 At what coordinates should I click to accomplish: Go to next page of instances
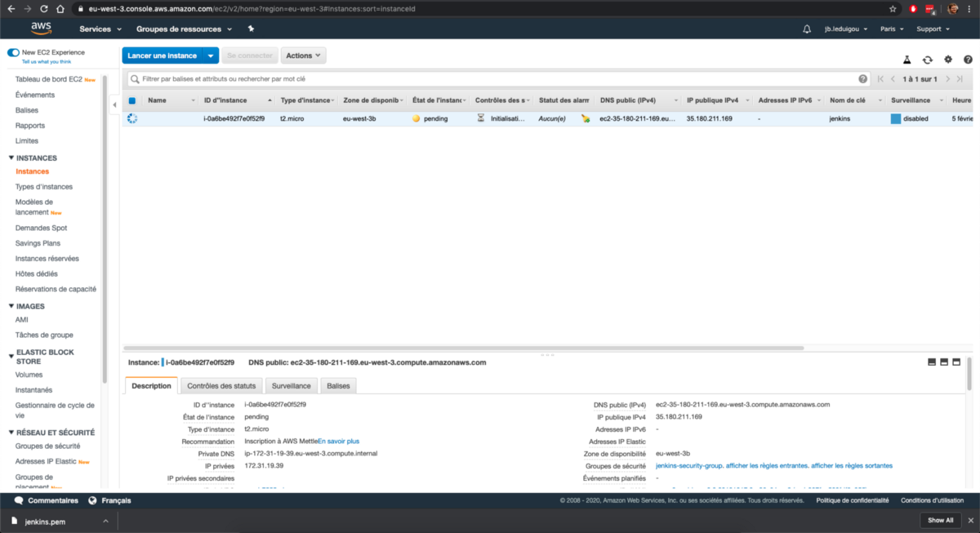[x=947, y=79]
